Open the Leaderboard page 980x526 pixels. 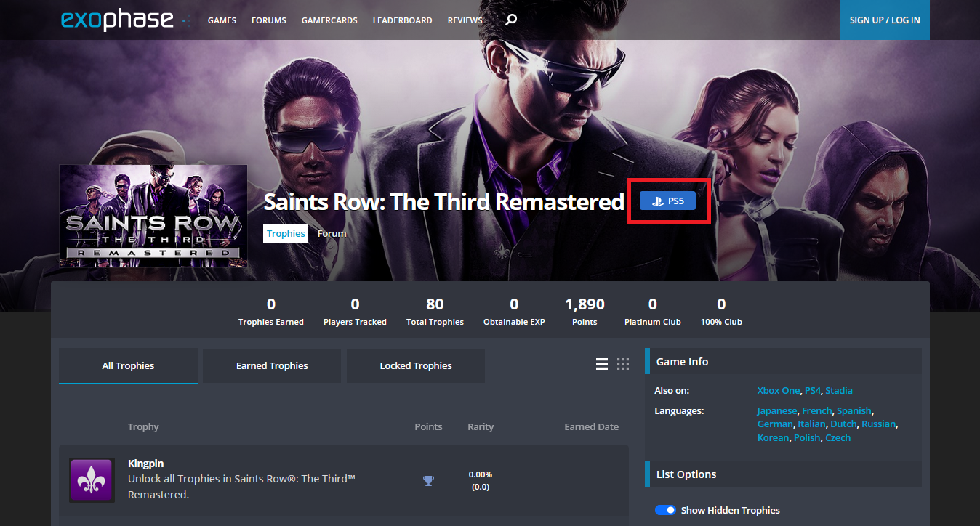pos(402,20)
